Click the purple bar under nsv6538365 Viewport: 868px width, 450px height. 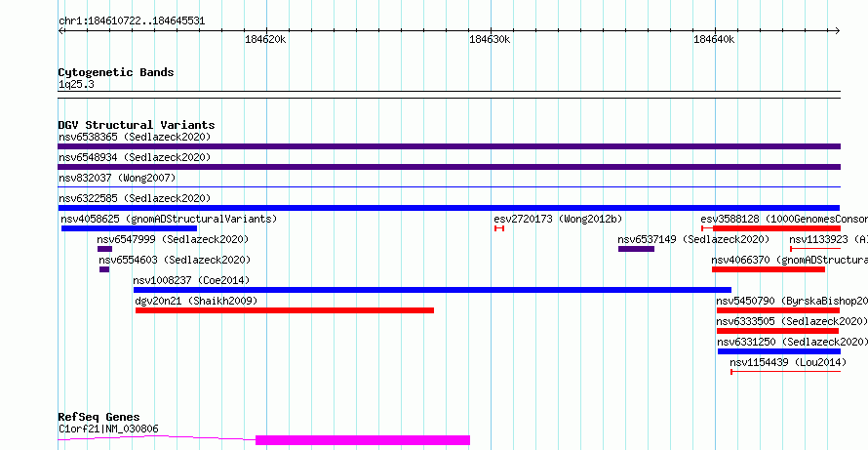(x=449, y=146)
